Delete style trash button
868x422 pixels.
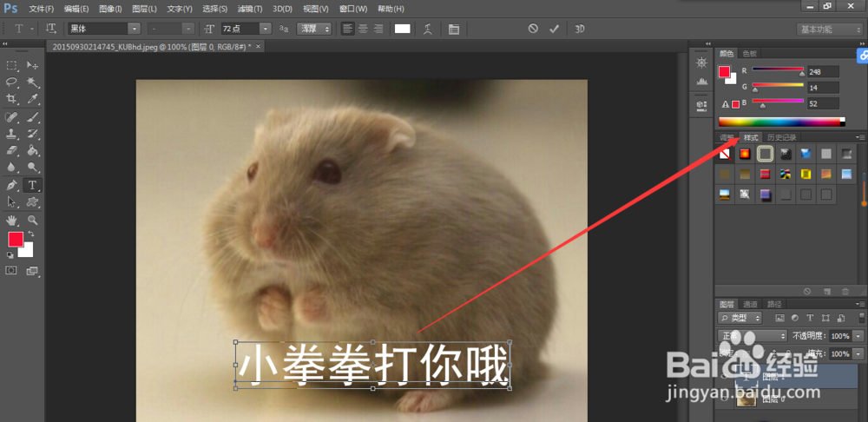(x=845, y=291)
